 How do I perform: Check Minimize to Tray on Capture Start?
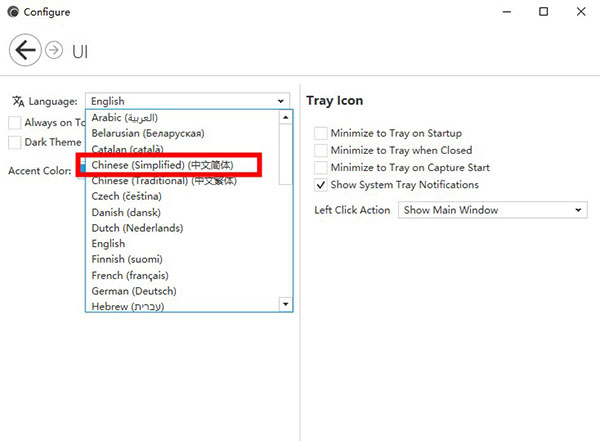click(x=321, y=168)
